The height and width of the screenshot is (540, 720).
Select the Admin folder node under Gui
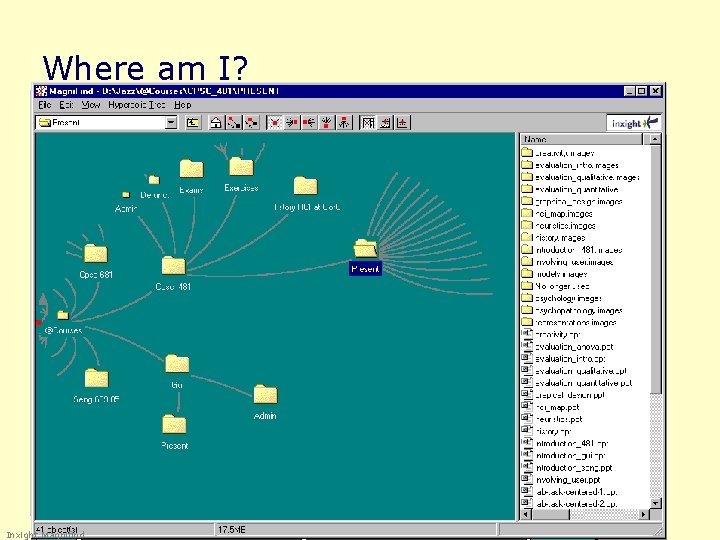click(265, 402)
